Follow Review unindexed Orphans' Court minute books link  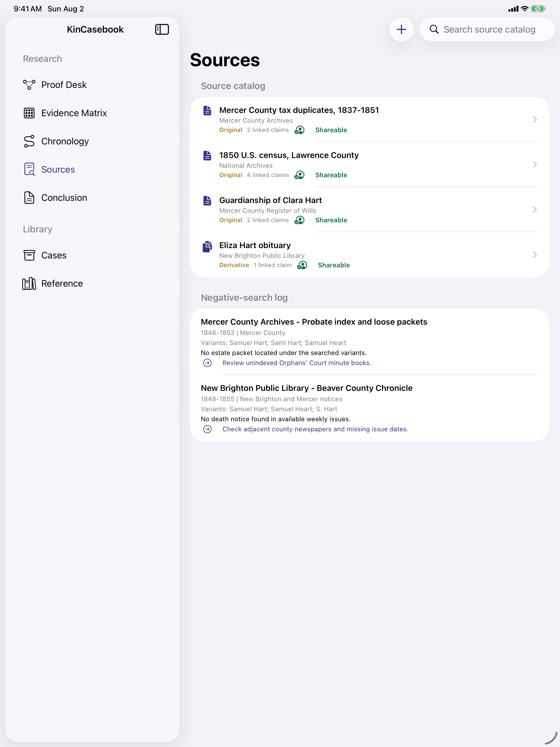coord(297,363)
